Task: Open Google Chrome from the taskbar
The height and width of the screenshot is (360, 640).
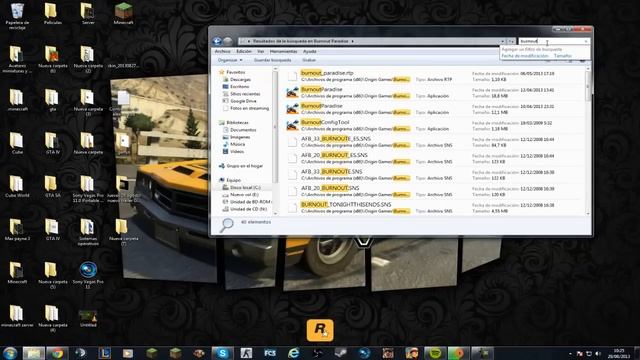Action: [57, 353]
